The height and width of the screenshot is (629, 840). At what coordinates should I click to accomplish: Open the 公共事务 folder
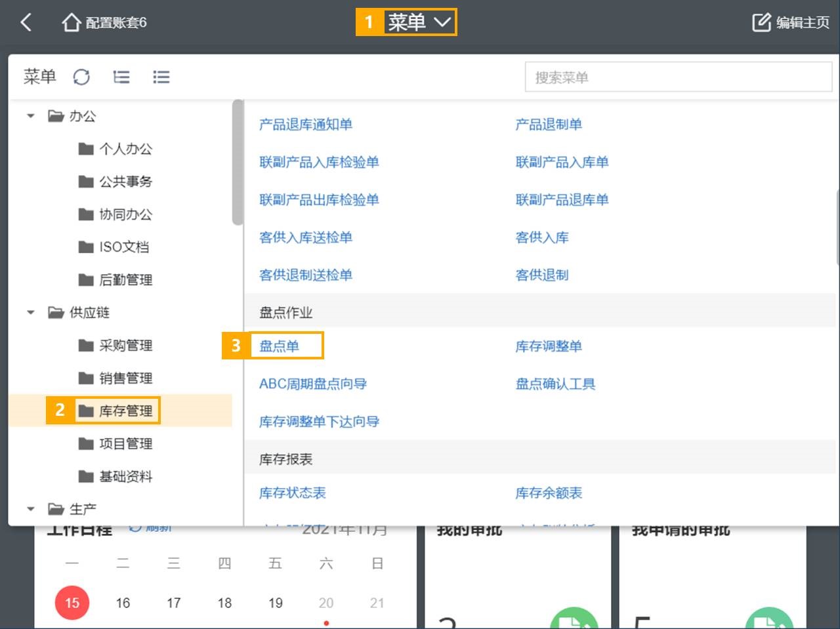tap(115, 182)
